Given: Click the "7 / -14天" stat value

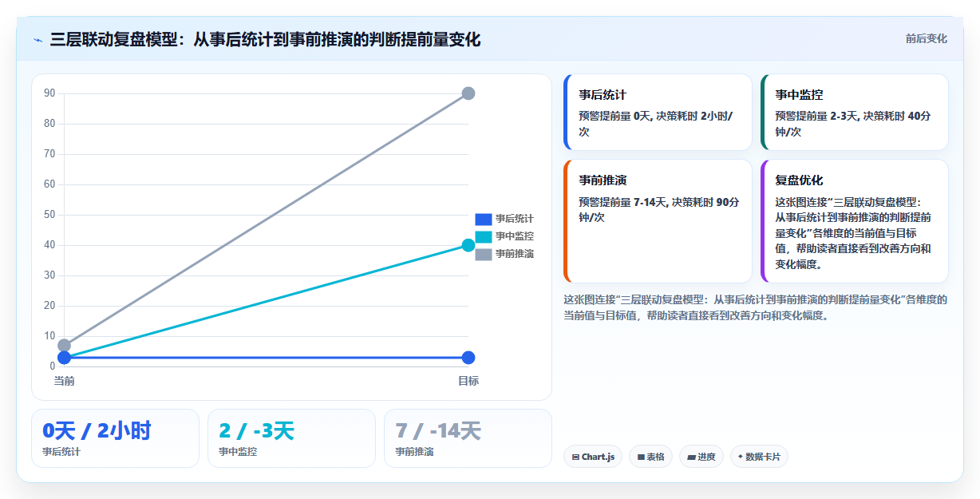Looking at the screenshot, I should 438,431.
